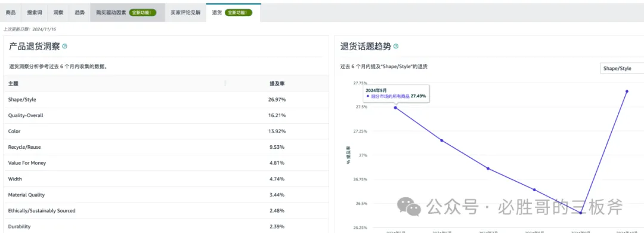Screen dimensions: 644x233
Task: Click the 3.44% mention rate value
Action: (277, 195)
